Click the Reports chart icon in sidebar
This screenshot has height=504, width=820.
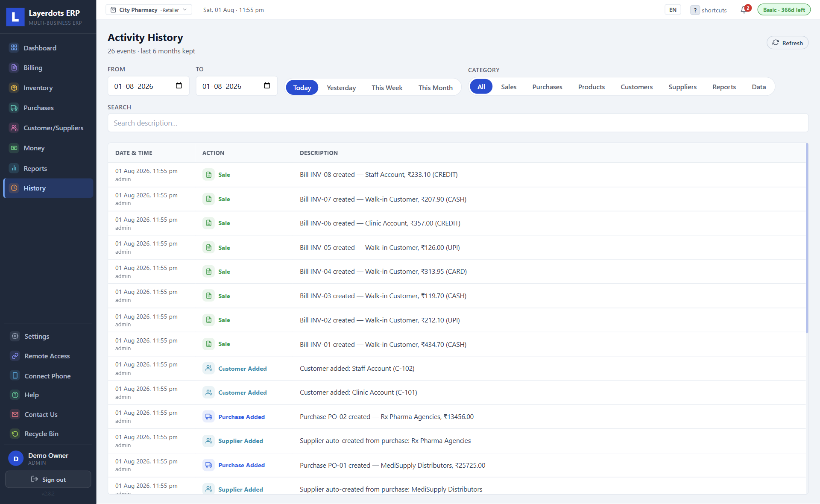pyautogui.click(x=14, y=168)
